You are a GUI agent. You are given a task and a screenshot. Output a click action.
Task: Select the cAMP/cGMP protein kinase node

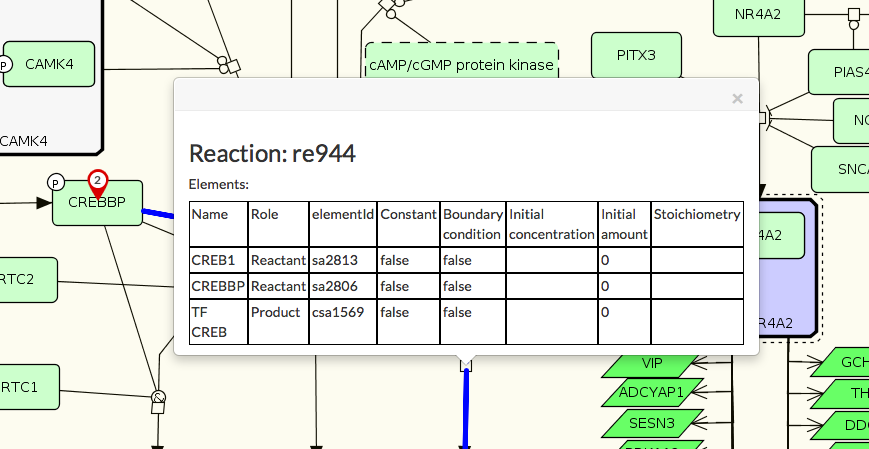(461, 64)
